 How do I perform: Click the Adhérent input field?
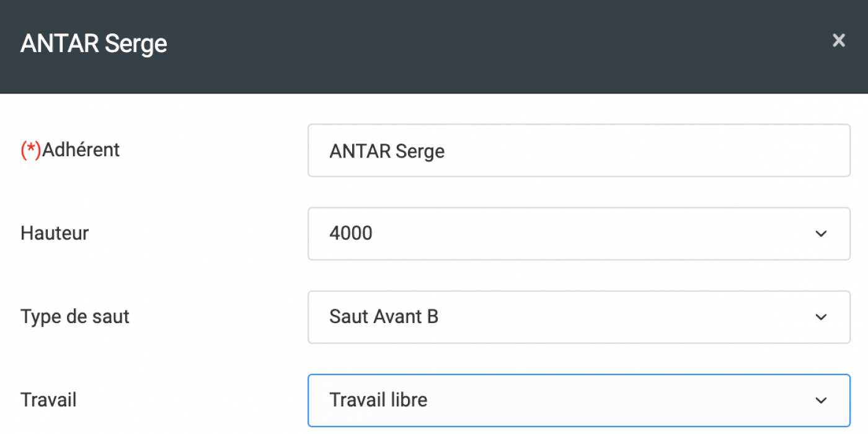(578, 151)
